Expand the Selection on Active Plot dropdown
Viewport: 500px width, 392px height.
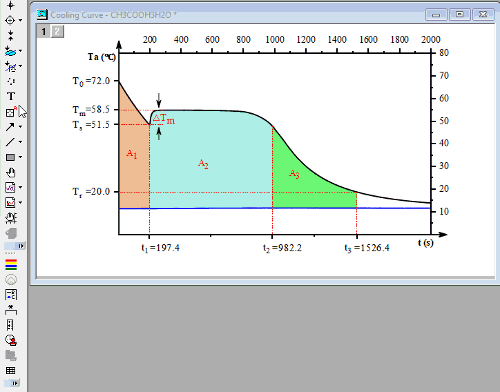pyautogui.click(x=20, y=51)
